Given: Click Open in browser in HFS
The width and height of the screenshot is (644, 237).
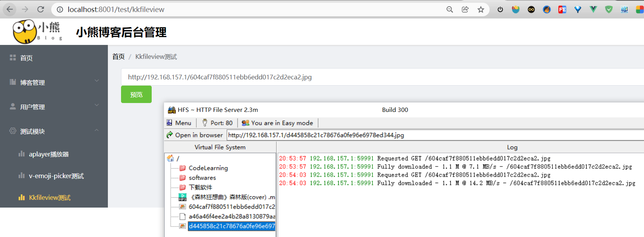Looking at the screenshot, I should [195, 135].
